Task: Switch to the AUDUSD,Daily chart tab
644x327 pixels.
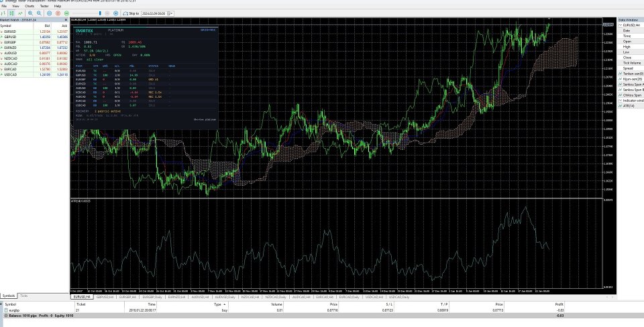Action: coord(225,297)
